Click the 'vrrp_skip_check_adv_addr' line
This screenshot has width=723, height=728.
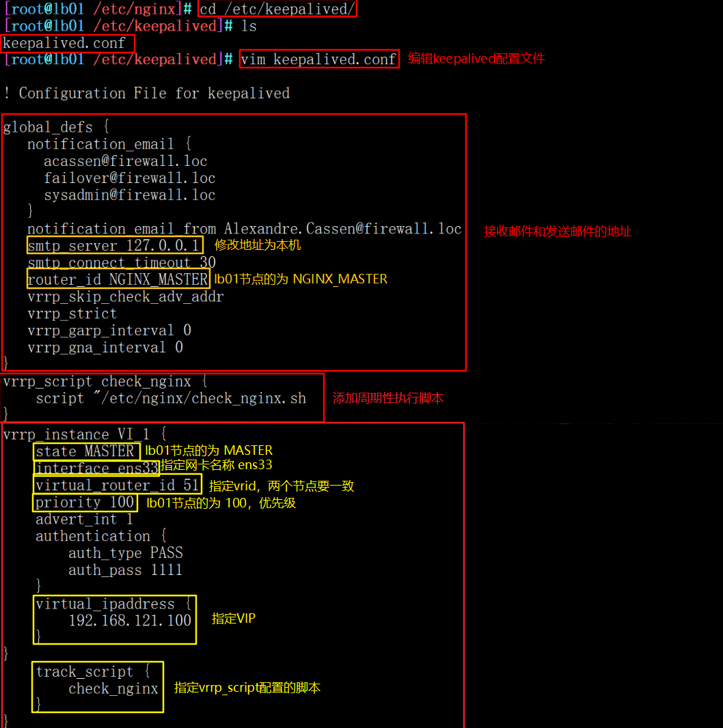click(126, 296)
